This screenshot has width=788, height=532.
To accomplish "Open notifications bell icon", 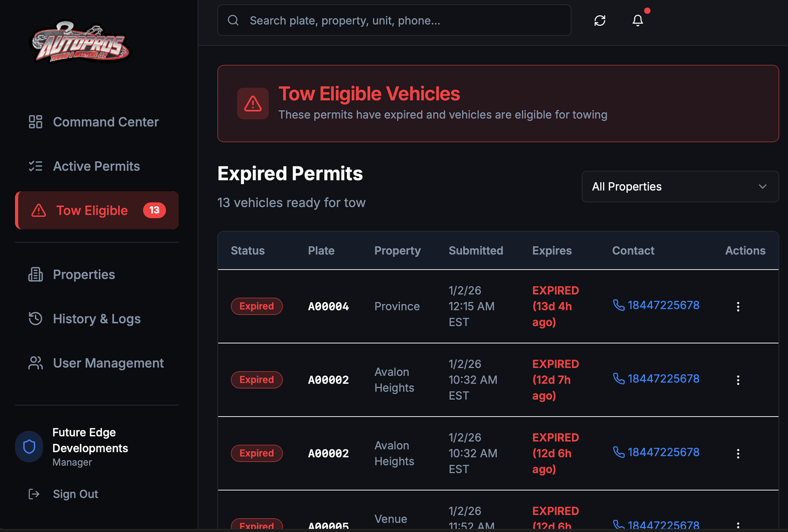I will [x=637, y=21].
